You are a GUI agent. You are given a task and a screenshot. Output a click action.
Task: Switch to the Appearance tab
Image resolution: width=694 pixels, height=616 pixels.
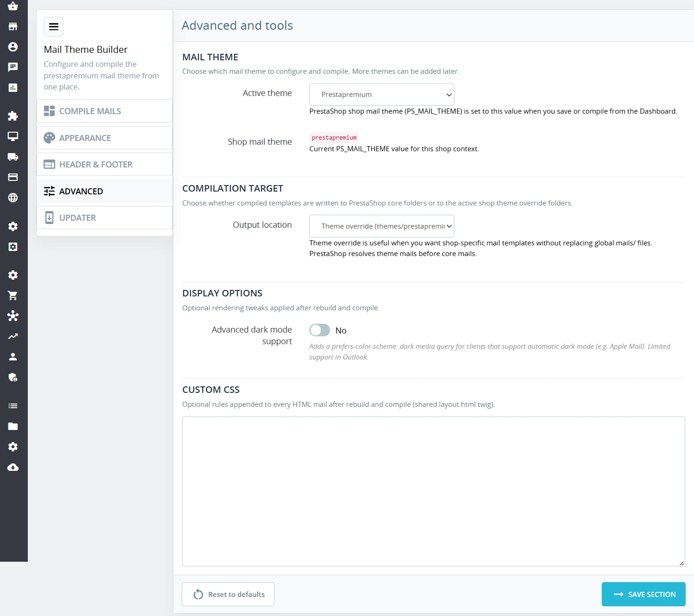point(104,138)
